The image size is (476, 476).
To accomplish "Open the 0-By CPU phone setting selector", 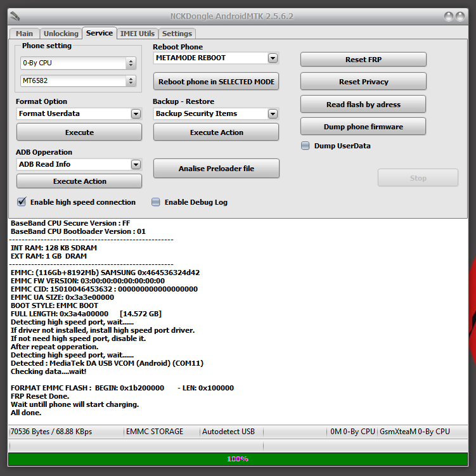I will pos(79,63).
